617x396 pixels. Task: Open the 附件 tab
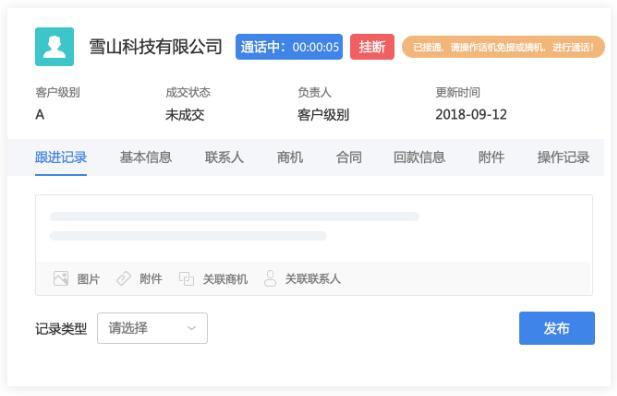[491, 157]
